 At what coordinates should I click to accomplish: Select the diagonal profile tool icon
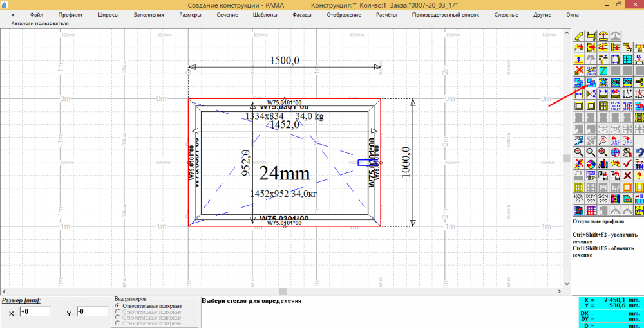tap(579, 35)
